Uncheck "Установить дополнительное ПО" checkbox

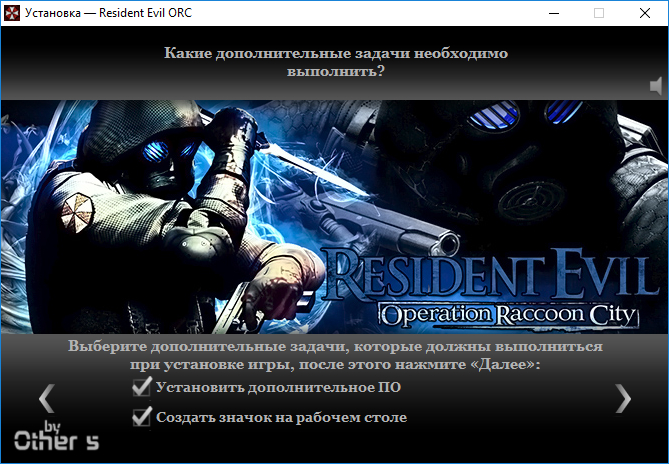click(x=142, y=387)
